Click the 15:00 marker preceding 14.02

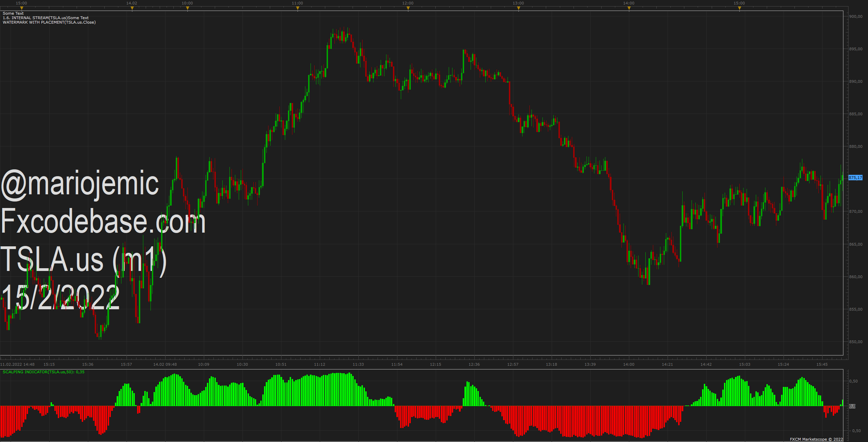(22, 9)
